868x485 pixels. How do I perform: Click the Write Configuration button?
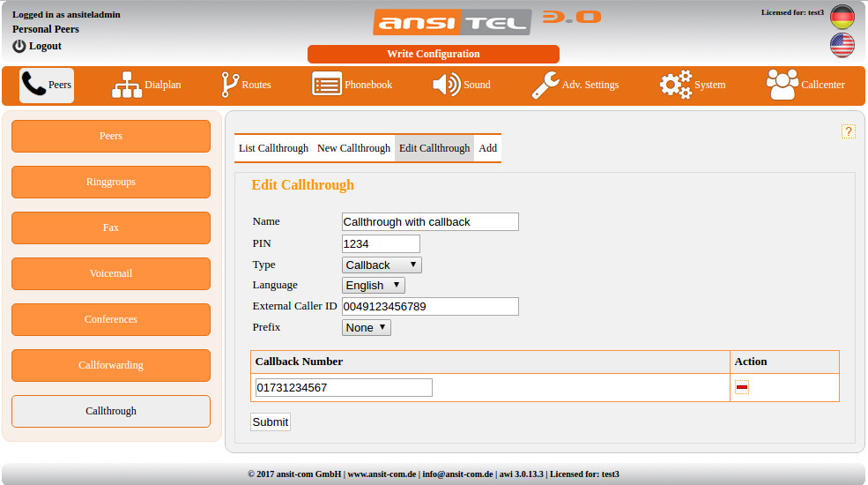pos(433,54)
